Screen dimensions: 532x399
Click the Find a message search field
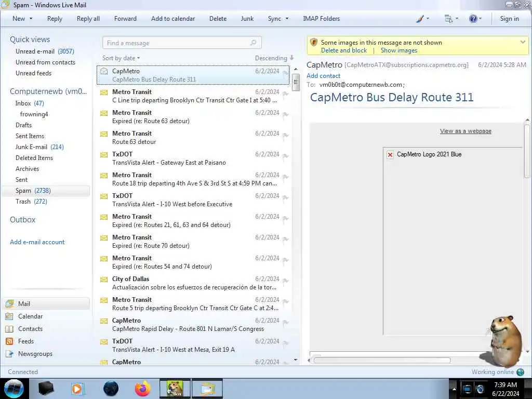[x=182, y=43]
